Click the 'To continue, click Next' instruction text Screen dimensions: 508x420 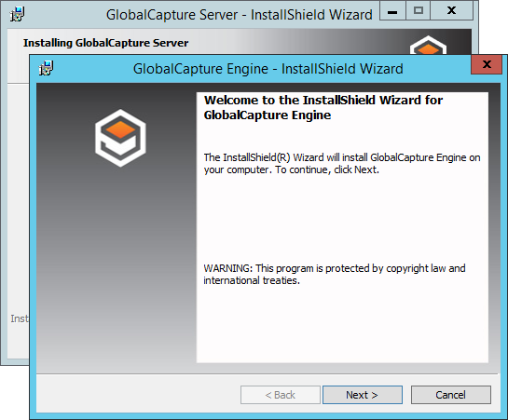click(327, 169)
